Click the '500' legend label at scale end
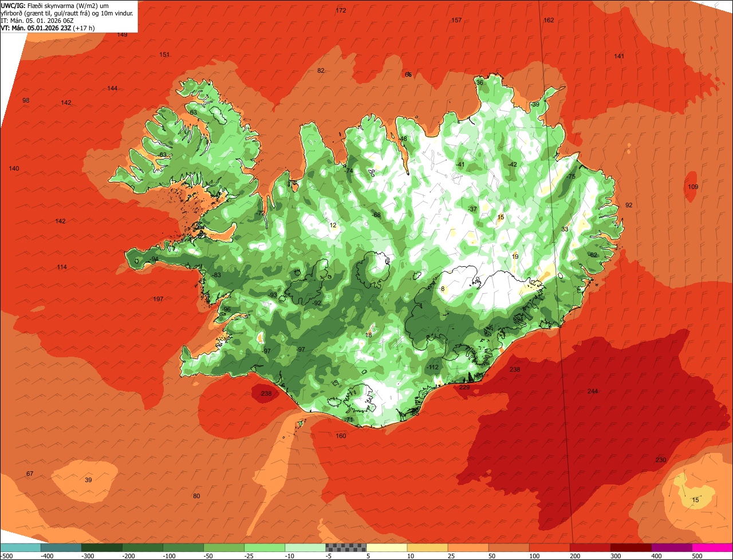This screenshot has height=560, width=733. pyautogui.click(x=697, y=556)
